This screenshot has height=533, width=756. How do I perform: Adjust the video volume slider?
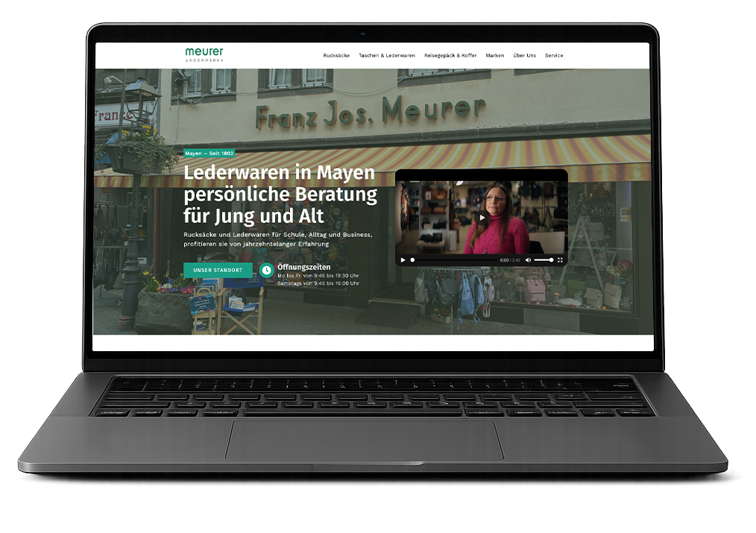point(544,259)
